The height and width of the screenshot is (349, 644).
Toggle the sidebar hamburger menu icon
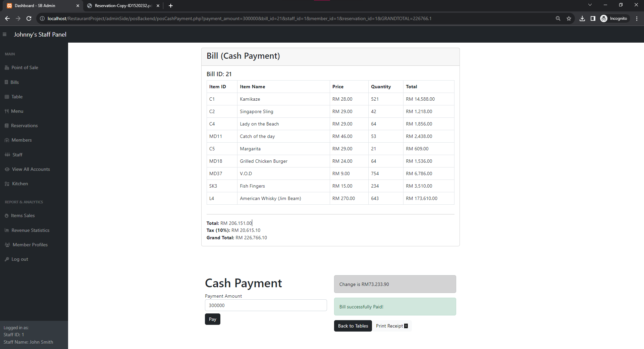5,35
